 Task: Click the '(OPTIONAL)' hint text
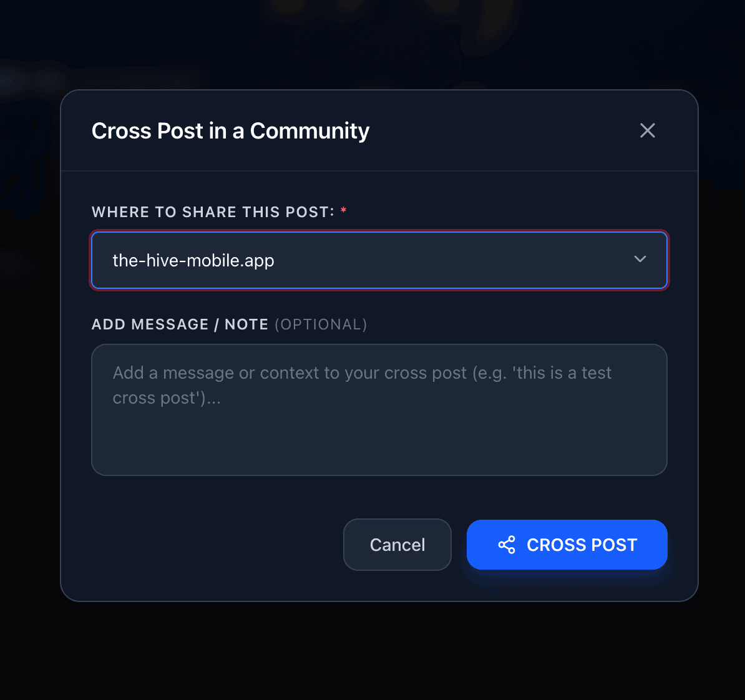point(321,324)
